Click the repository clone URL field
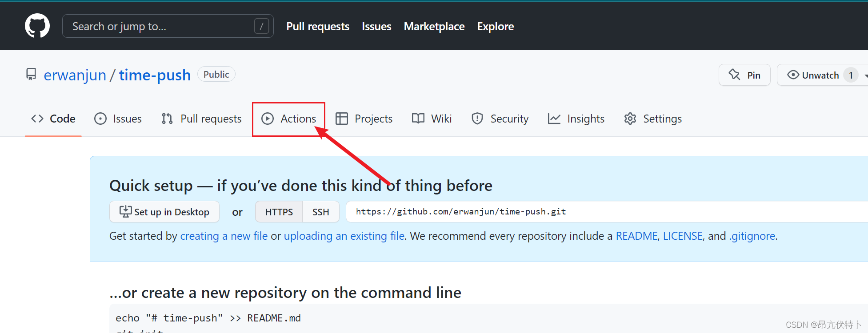 tap(607, 212)
